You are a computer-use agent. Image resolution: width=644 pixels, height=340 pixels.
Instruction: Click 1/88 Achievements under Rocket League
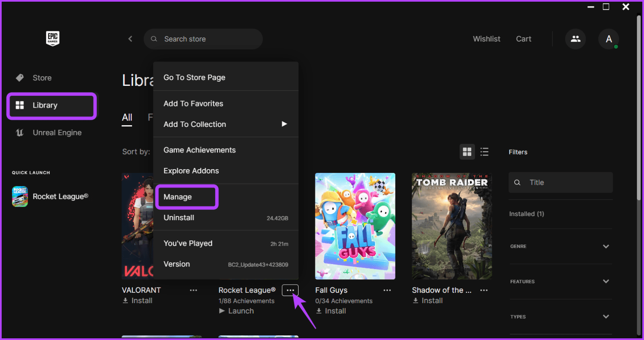[247, 301]
